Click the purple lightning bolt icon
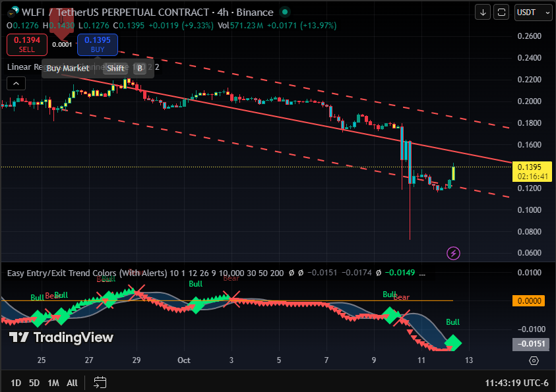Viewport: 556px width, 392px height. coord(453,253)
